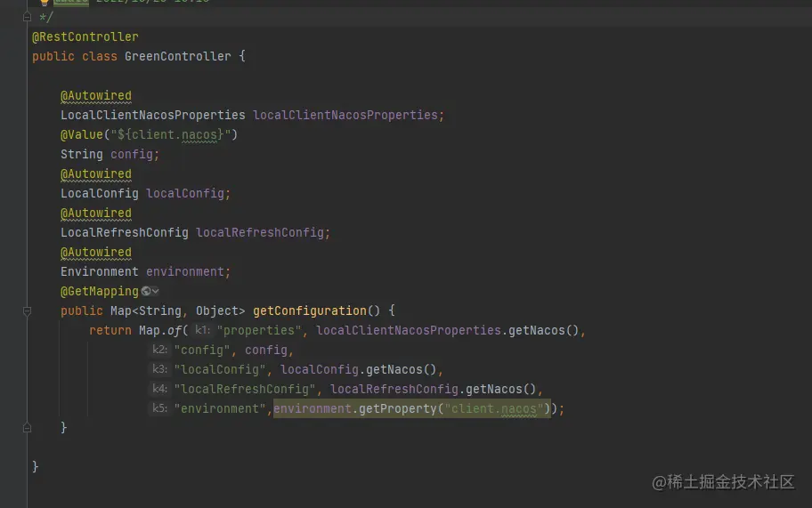Viewport: 812px width, 508px height.
Task: Click the localClientNacosProperties field declaration
Action: [x=345, y=115]
